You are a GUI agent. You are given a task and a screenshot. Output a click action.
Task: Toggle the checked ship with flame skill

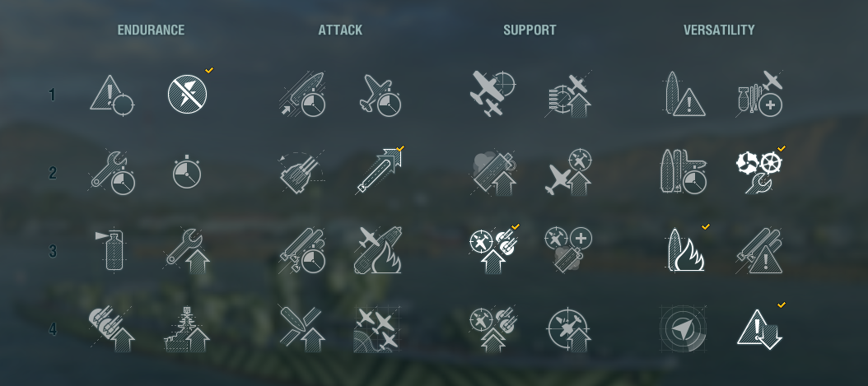(x=687, y=250)
